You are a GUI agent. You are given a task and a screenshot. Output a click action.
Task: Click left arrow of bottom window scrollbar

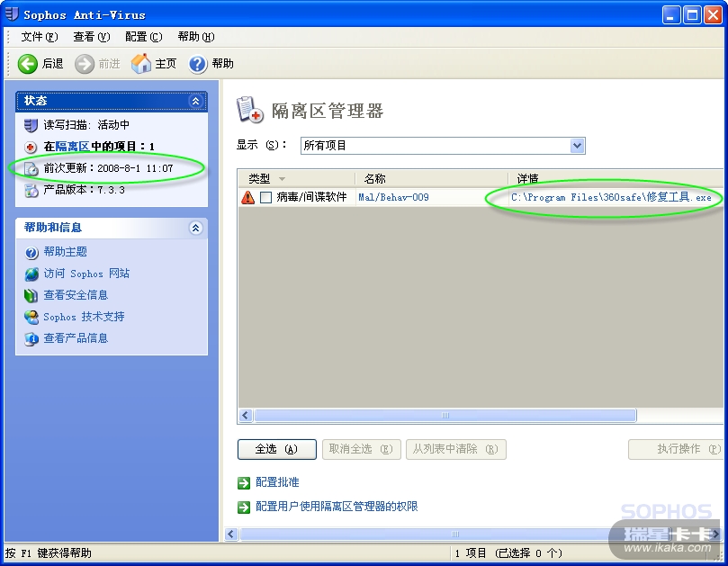[231, 534]
